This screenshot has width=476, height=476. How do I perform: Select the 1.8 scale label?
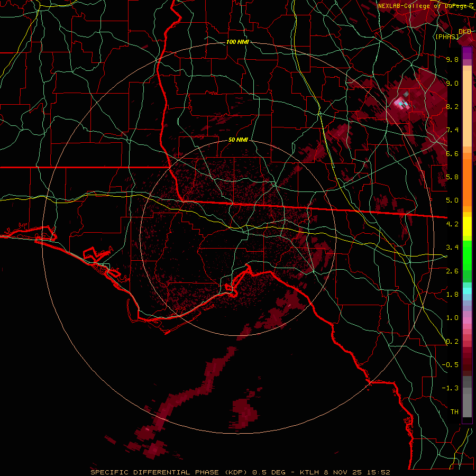452,295
